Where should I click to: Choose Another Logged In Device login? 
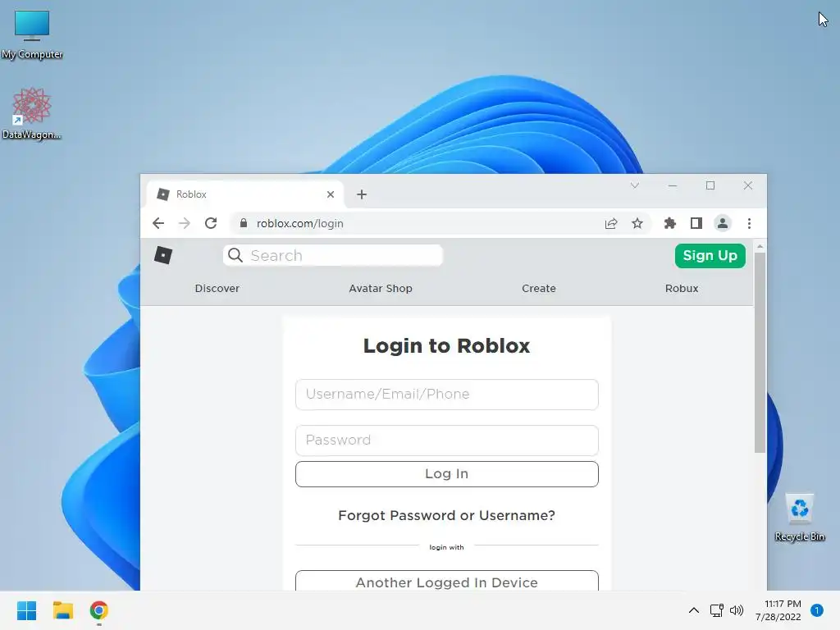447,581
